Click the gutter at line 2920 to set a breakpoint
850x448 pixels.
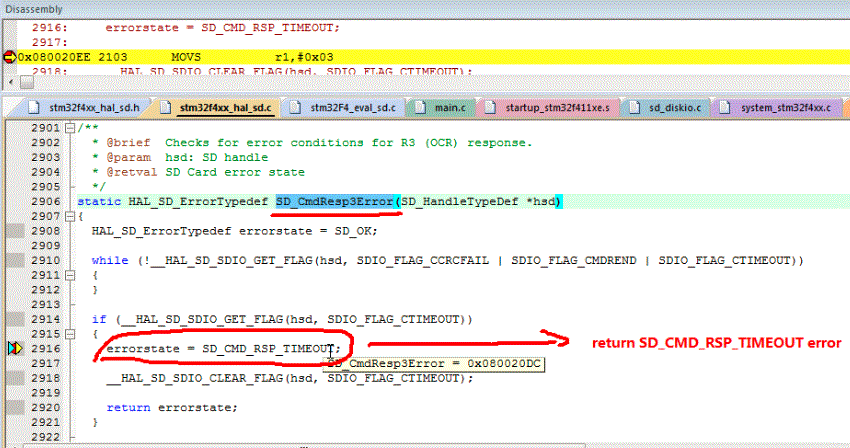tap(15, 407)
